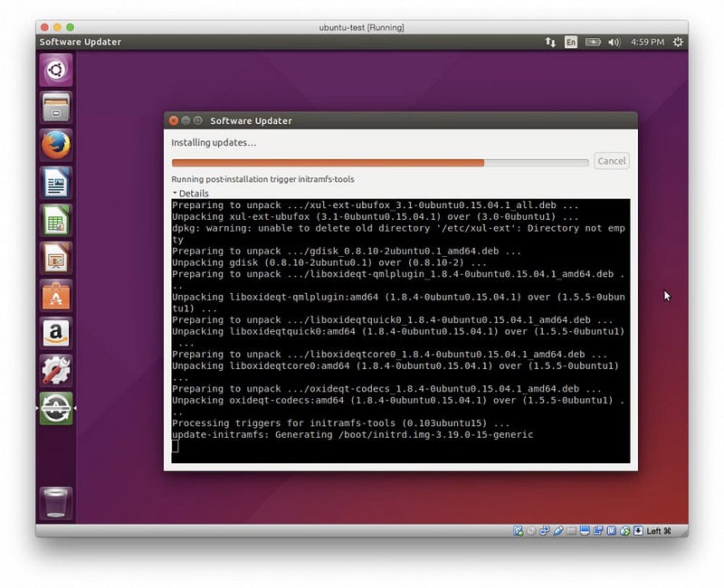This screenshot has width=724, height=588.
Task: Zoom VirtualBox window with green button
Action: (x=71, y=27)
